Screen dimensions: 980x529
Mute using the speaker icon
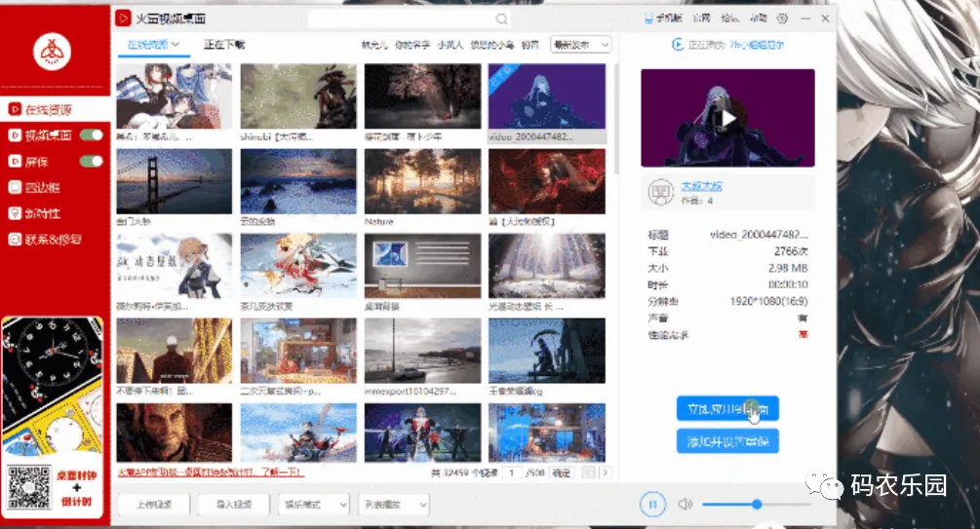685,504
